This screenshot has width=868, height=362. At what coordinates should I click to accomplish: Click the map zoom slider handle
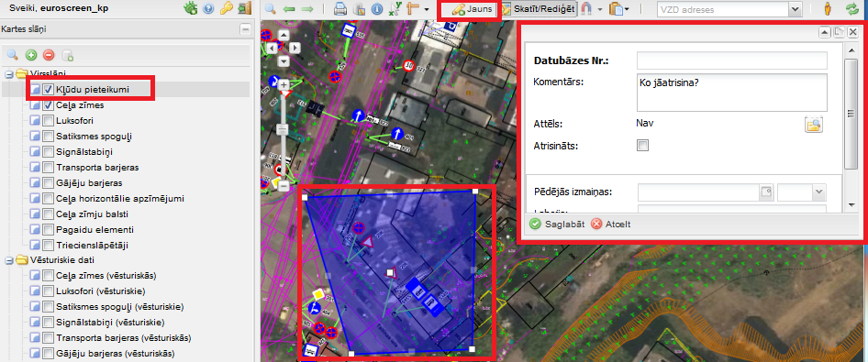[x=283, y=130]
